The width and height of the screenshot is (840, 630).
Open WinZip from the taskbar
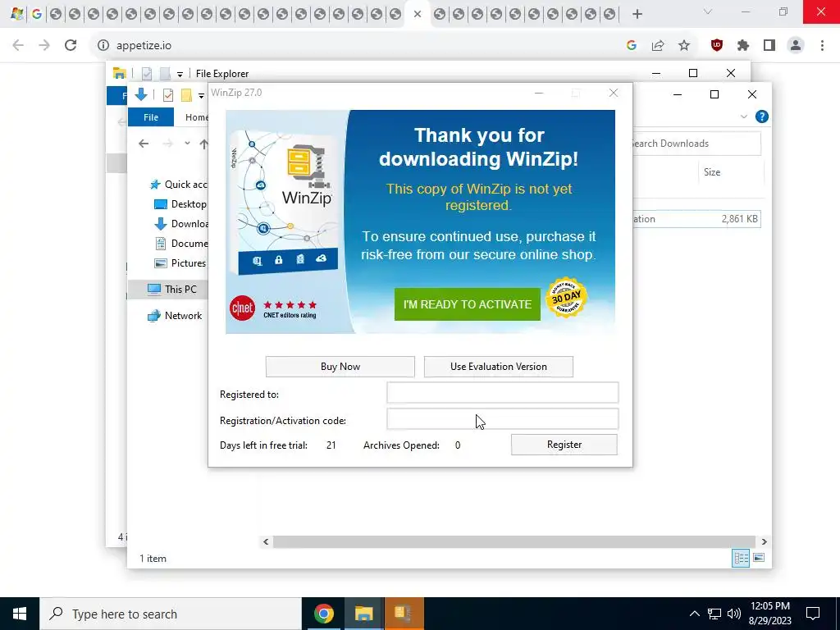(x=404, y=614)
